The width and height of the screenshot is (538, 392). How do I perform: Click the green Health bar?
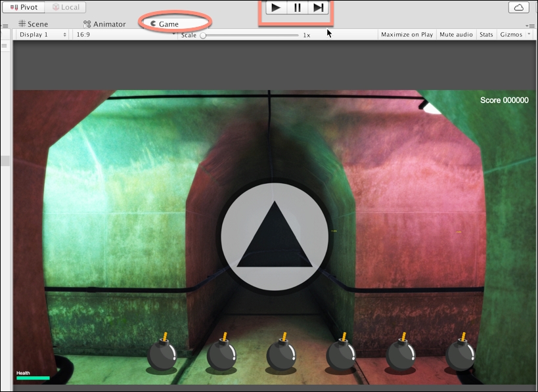pos(33,378)
